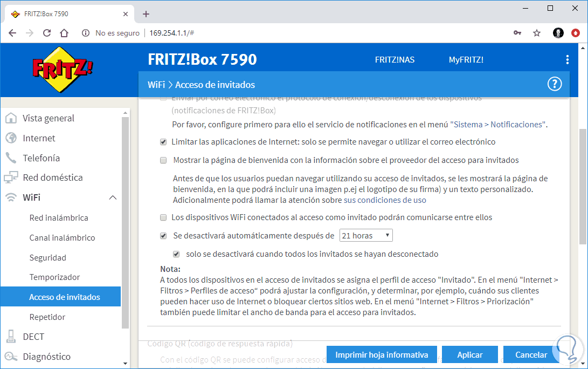
Task: Click the Telefonía phone icon
Action: [x=11, y=158]
